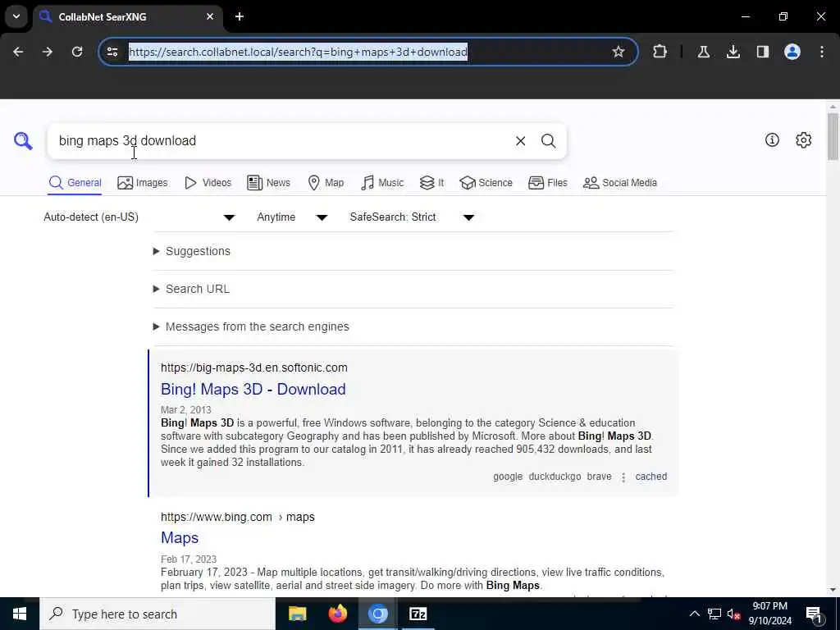840x630 pixels.
Task: Go forward in browser history
Action: click(48, 52)
